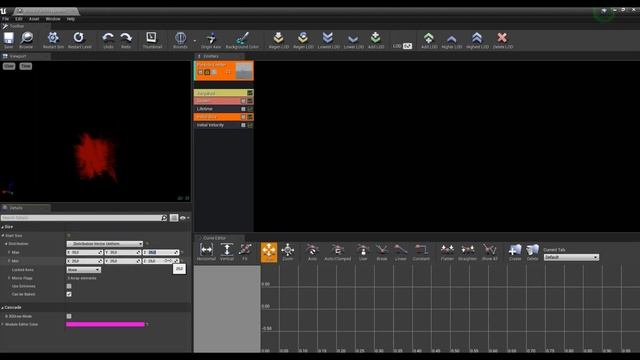Toggle the Required module checkbox

point(250,93)
